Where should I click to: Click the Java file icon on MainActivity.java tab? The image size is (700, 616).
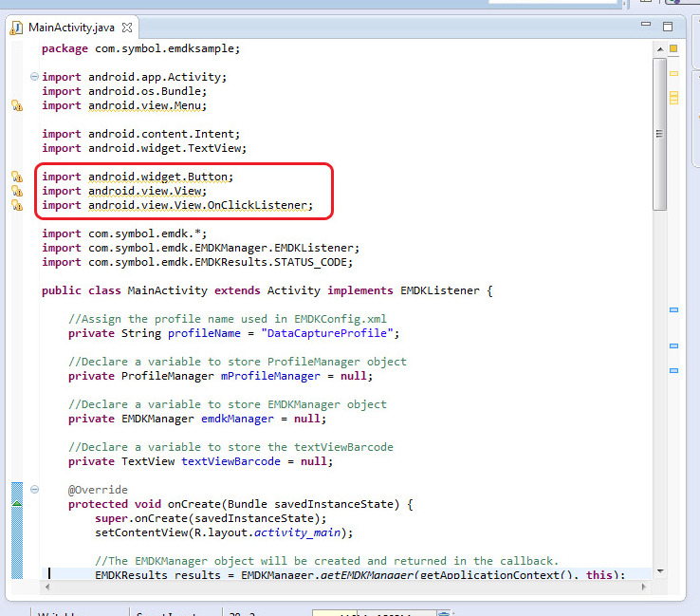pos(16,27)
